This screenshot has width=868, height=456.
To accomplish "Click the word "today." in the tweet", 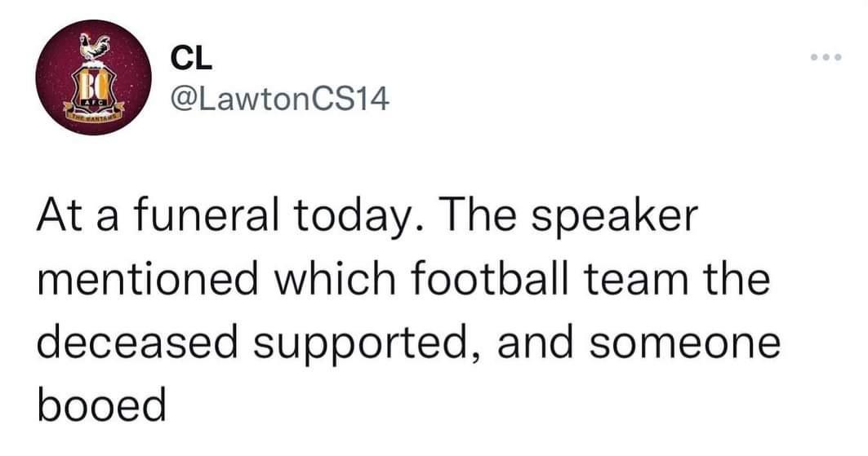I will click(x=357, y=217).
